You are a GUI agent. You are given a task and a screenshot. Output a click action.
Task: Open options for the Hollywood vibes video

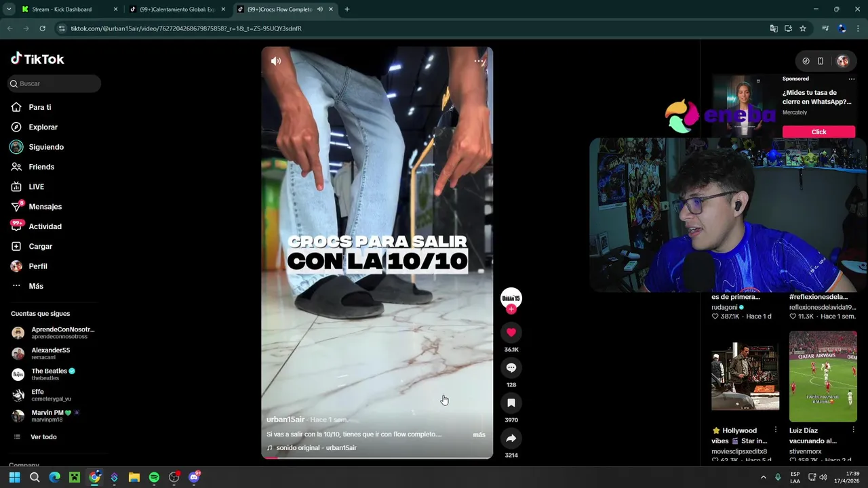tap(776, 430)
